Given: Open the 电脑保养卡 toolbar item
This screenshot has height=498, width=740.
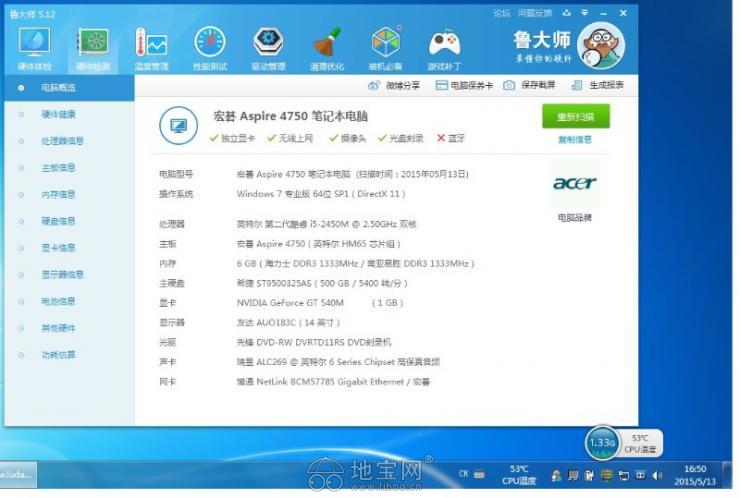Looking at the screenshot, I should coord(464,85).
